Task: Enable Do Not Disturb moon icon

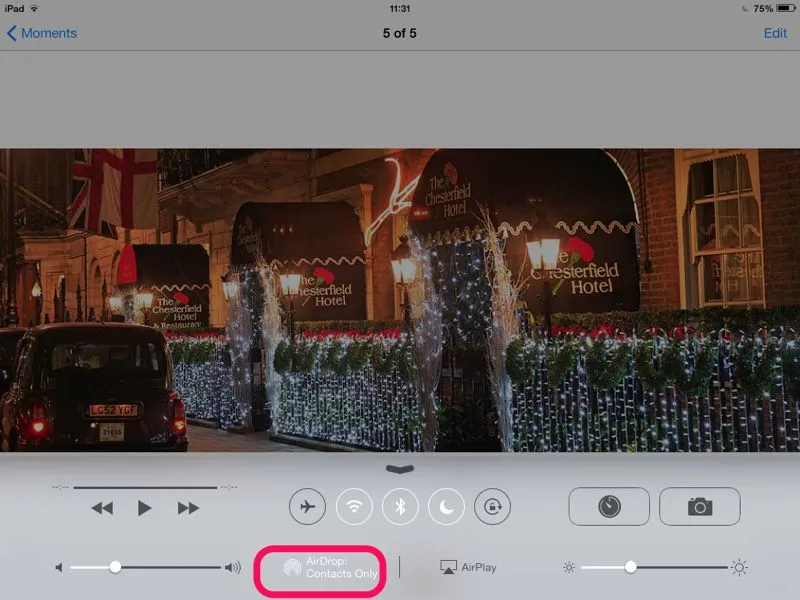Action: point(446,507)
